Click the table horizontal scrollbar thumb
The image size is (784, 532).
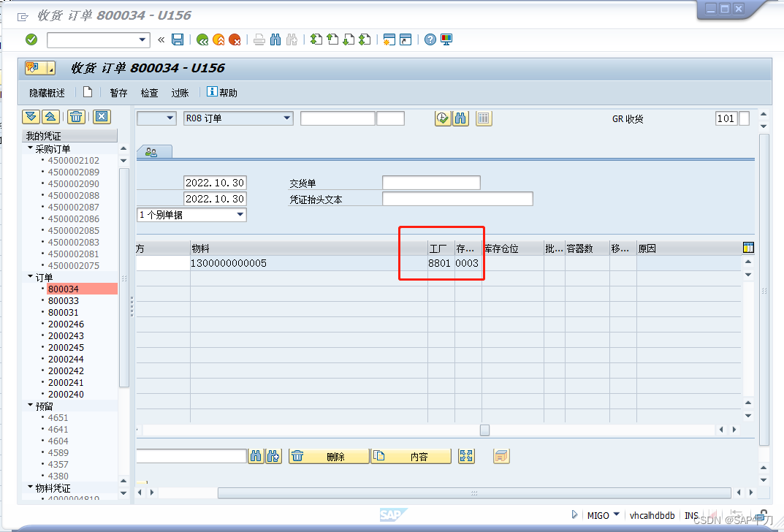(484, 430)
